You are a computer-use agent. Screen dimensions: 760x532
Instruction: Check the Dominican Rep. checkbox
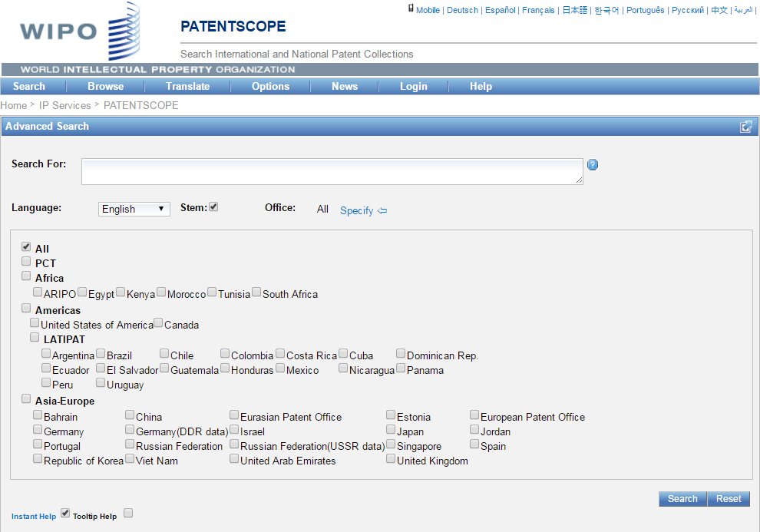[401, 353]
